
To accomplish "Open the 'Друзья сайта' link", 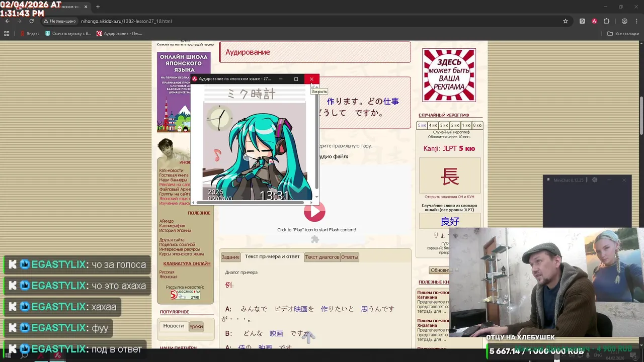I will tap(172, 240).
